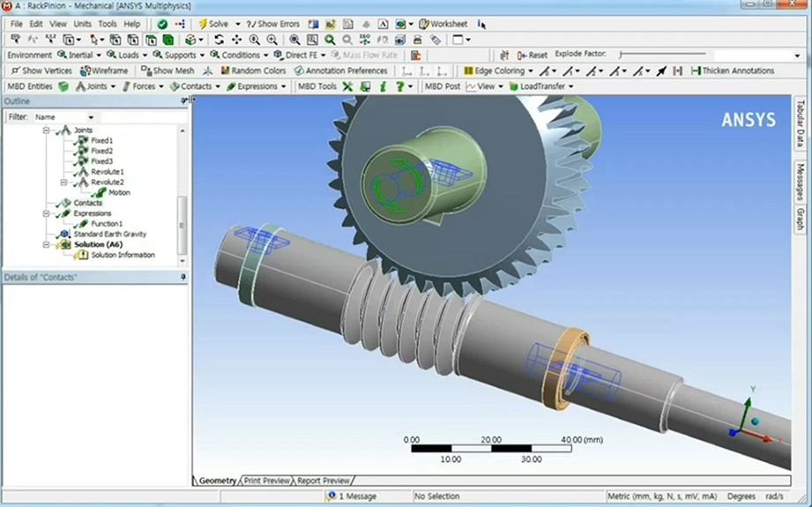Click the Label tool icon
This screenshot has width=812, height=507.
click(x=16, y=40)
